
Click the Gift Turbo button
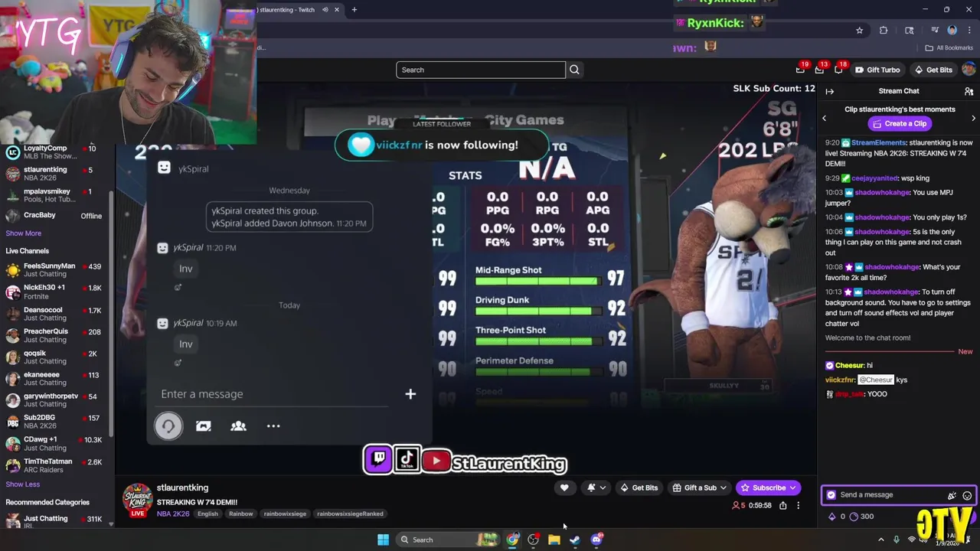pyautogui.click(x=877, y=70)
